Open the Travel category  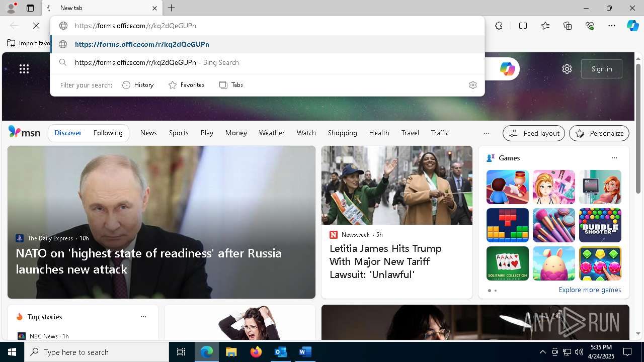coord(410,133)
